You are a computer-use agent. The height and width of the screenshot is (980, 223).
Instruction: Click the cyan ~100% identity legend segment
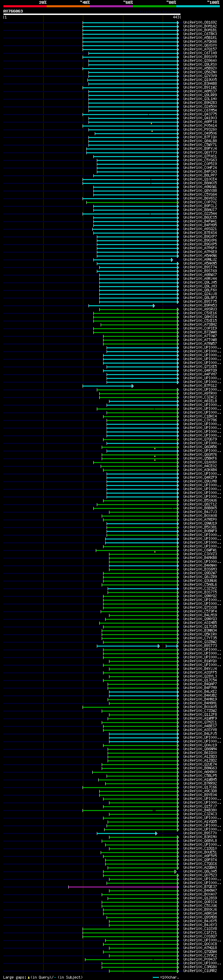[x=198, y=6]
